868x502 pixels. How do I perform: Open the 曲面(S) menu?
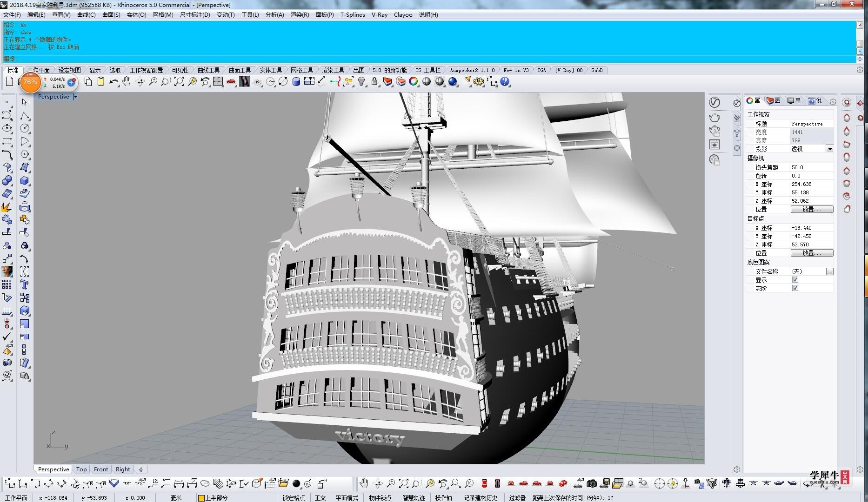tap(111, 15)
